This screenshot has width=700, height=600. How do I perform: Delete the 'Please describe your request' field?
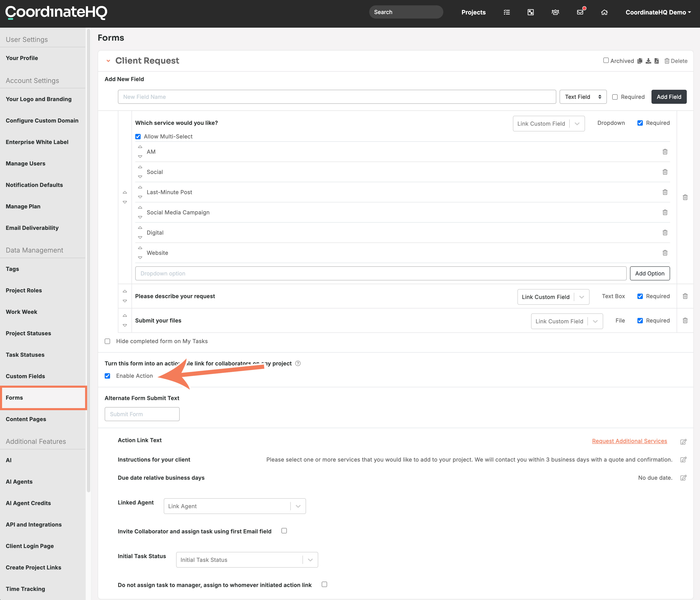tap(685, 296)
